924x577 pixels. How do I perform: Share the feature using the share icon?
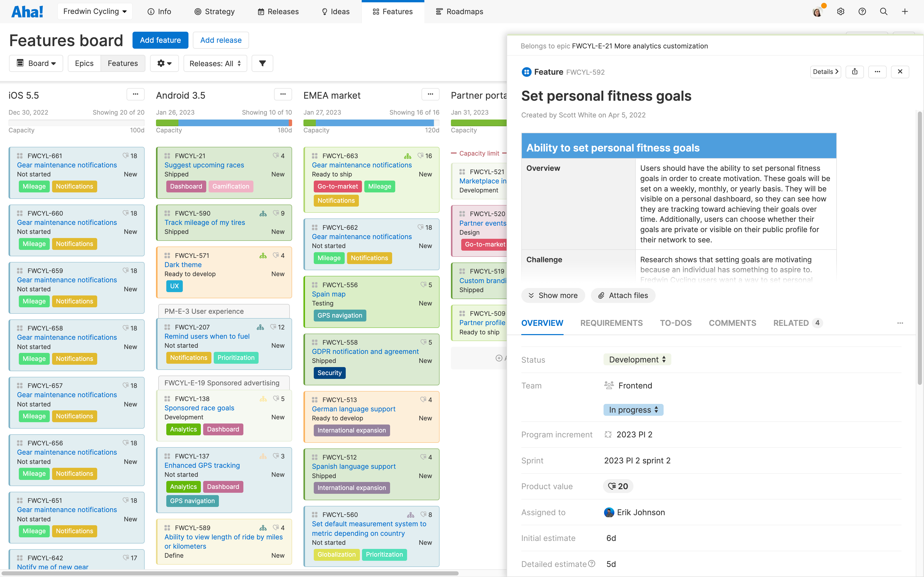(x=855, y=72)
